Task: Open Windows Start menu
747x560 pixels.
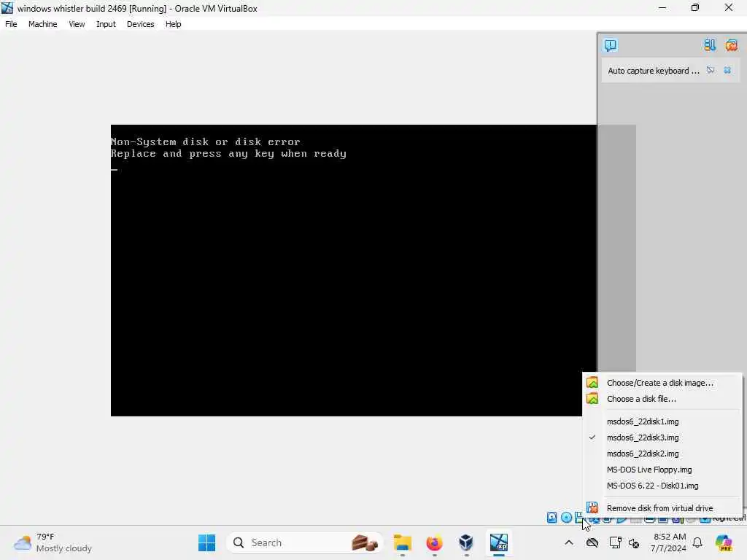Action: point(206,542)
